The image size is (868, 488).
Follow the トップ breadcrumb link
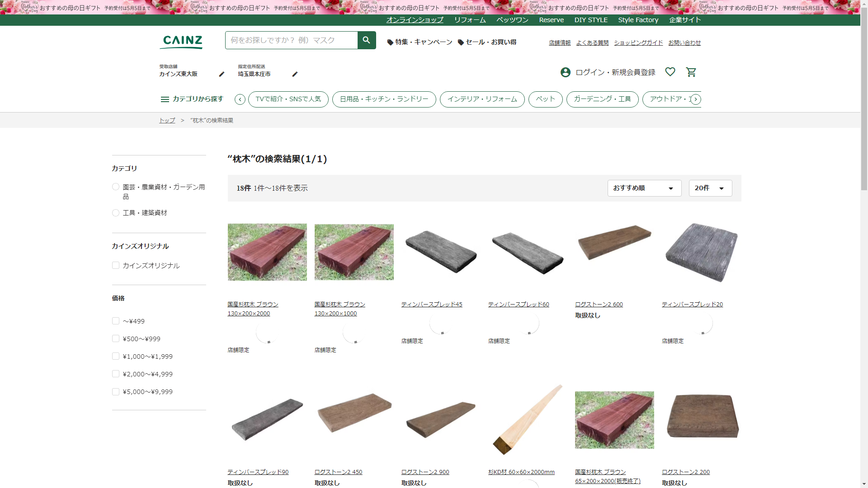coord(167,120)
